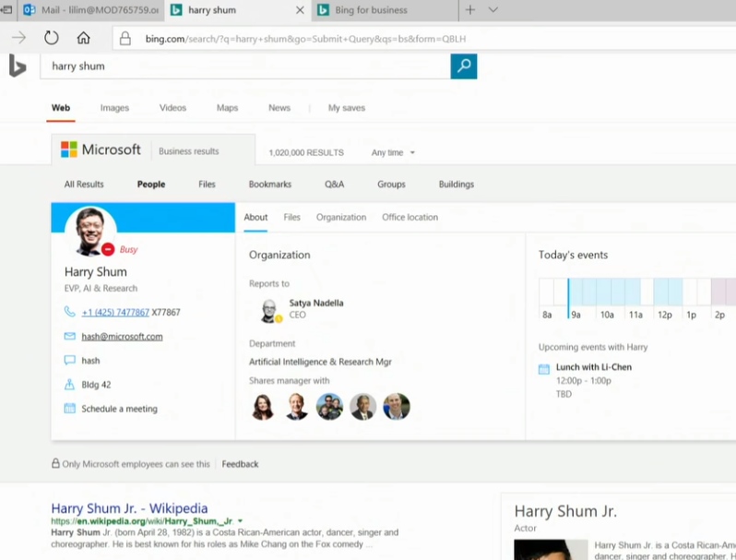Click the building location icon for Bldg 42
Viewport: 736px width, 560px height.
coord(69,385)
